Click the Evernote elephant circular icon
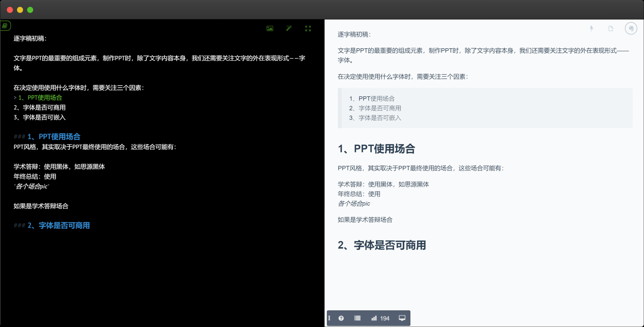 [631, 28]
